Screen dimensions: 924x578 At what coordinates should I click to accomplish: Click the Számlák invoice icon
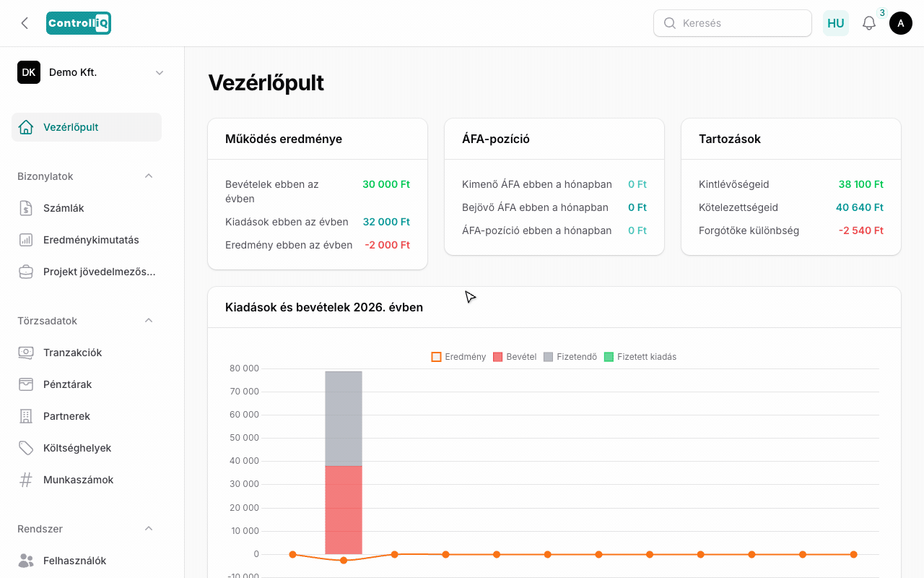[x=26, y=208]
